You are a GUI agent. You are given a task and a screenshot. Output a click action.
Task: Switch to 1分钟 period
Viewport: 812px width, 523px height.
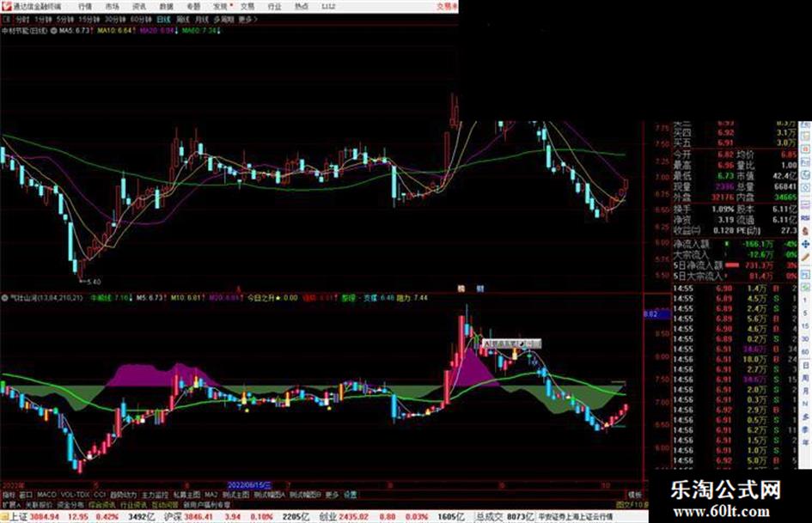(x=43, y=19)
